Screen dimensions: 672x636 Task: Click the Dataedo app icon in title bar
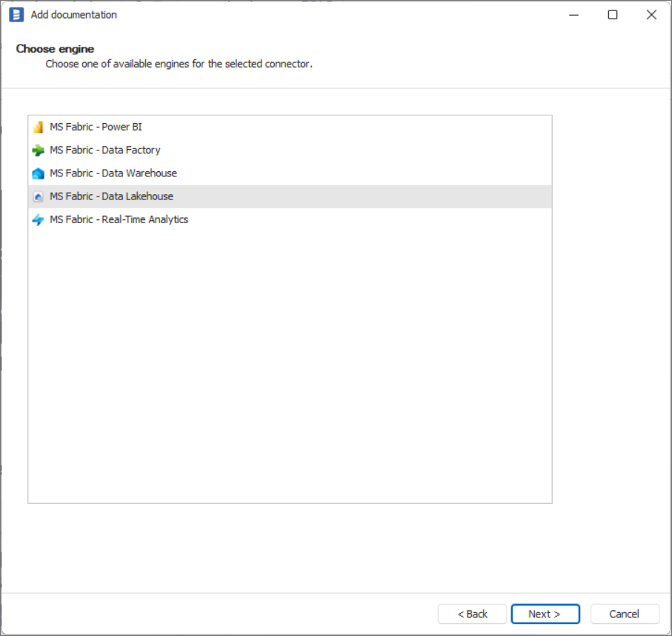coord(16,15)
